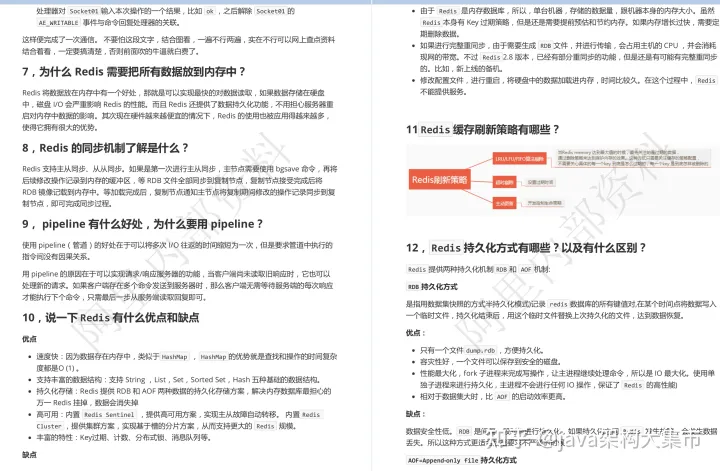This screenshot has width=720, height=471.
Task: Click the '优点：' label under RDB section
Action: coord(416,333)
